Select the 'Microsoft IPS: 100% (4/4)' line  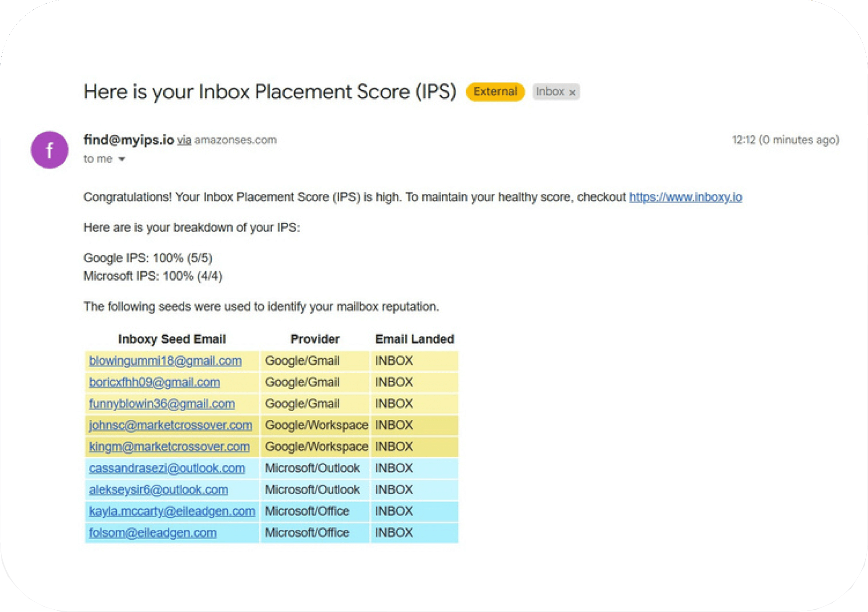pos(153,276)
